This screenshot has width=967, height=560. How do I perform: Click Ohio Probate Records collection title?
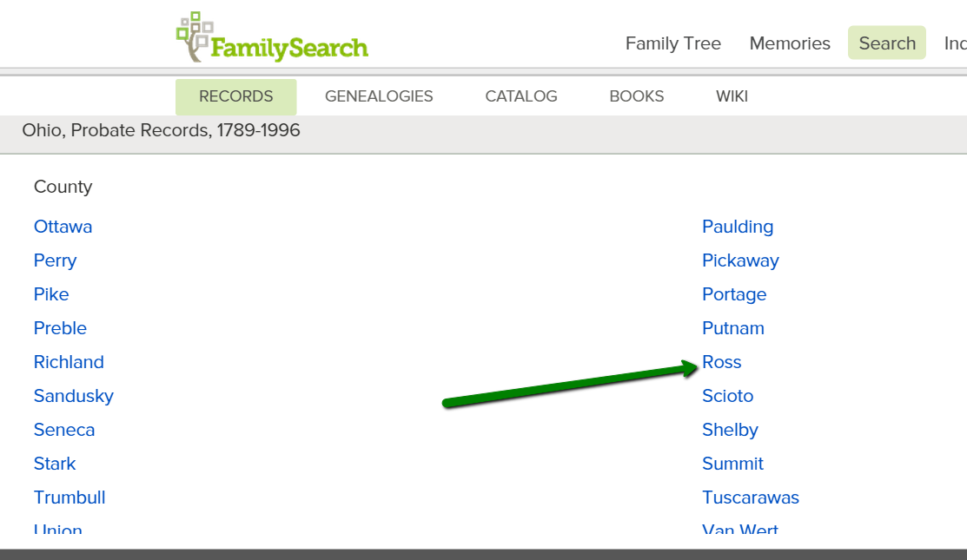(x=162, y=131)
